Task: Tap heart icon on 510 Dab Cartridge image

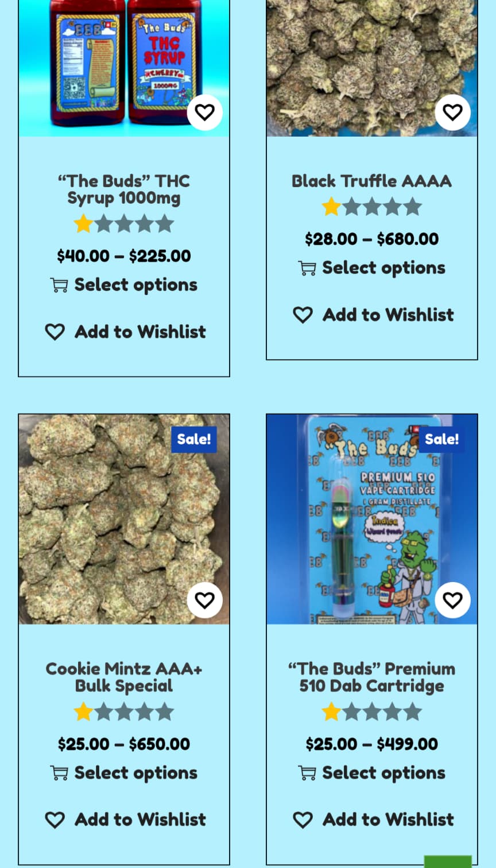Action: pos(452,600)
